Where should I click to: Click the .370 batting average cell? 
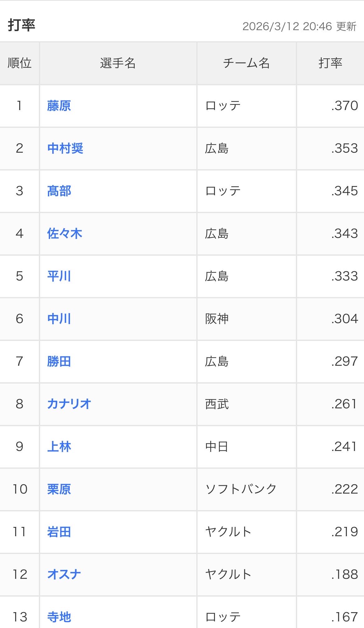click(344, 106)
